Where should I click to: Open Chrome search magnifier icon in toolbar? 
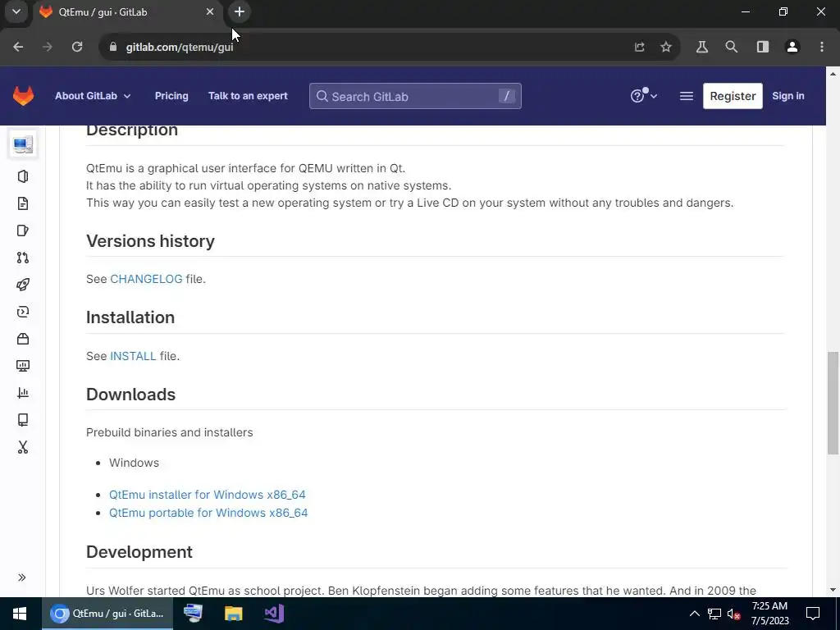point(731,47)
